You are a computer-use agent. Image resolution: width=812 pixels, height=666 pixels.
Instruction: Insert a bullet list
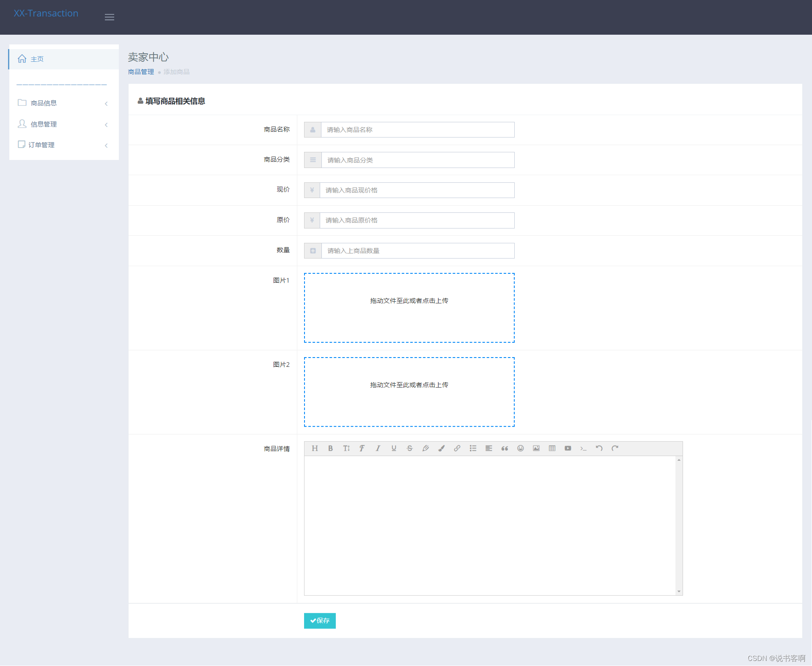pos(473,449)
